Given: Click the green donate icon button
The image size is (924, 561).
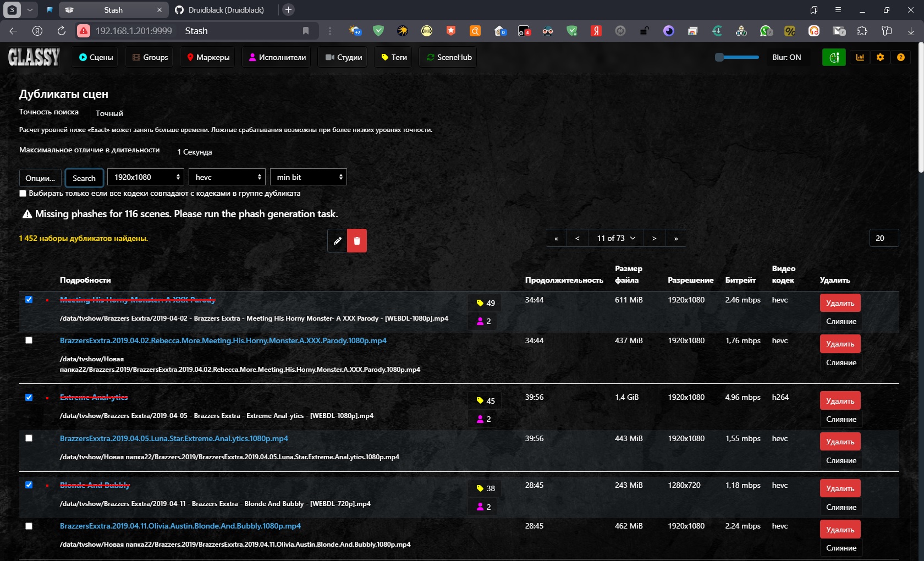Looking at the screenshot, I should point(834,57).
